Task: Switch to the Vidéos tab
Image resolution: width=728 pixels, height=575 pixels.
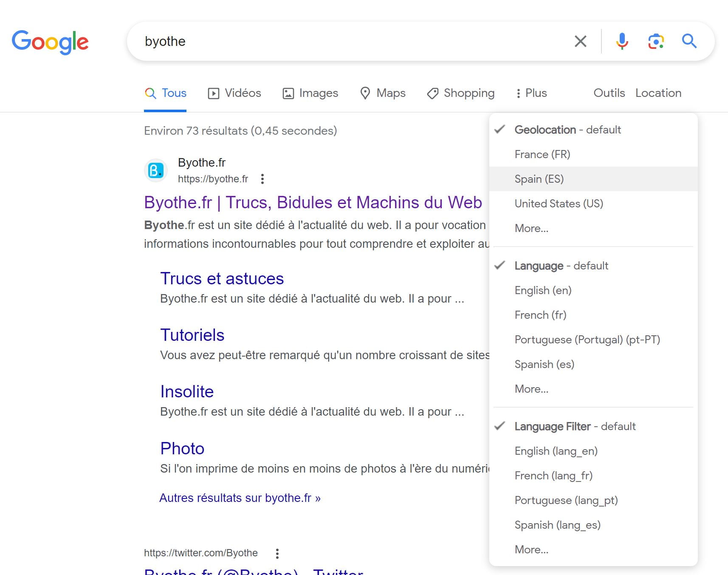Action: 234,93
